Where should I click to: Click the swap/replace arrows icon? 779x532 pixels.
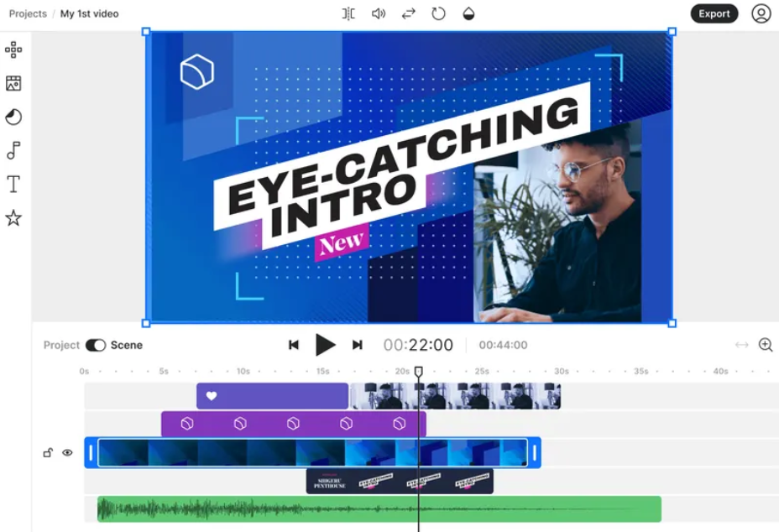tap(409, 13)
